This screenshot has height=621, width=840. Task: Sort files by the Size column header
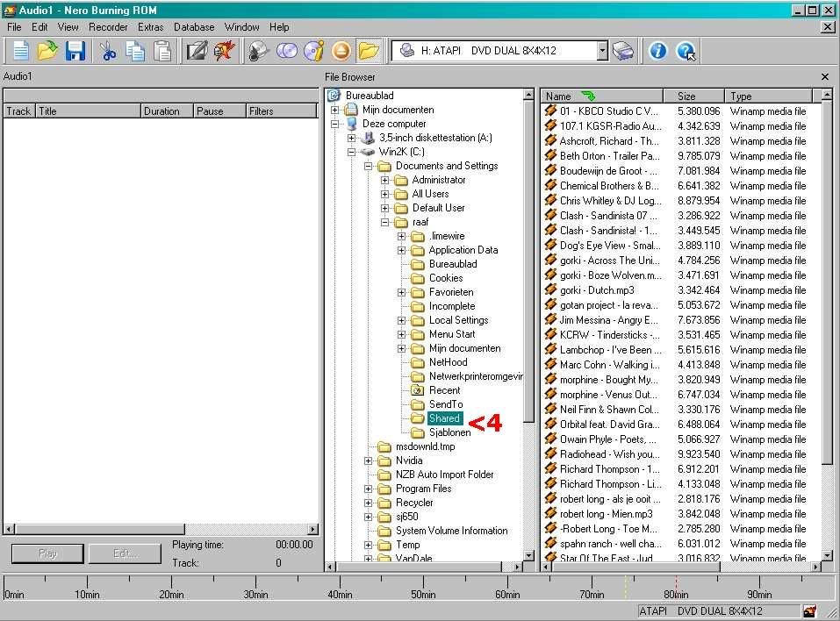click(693, 96)
